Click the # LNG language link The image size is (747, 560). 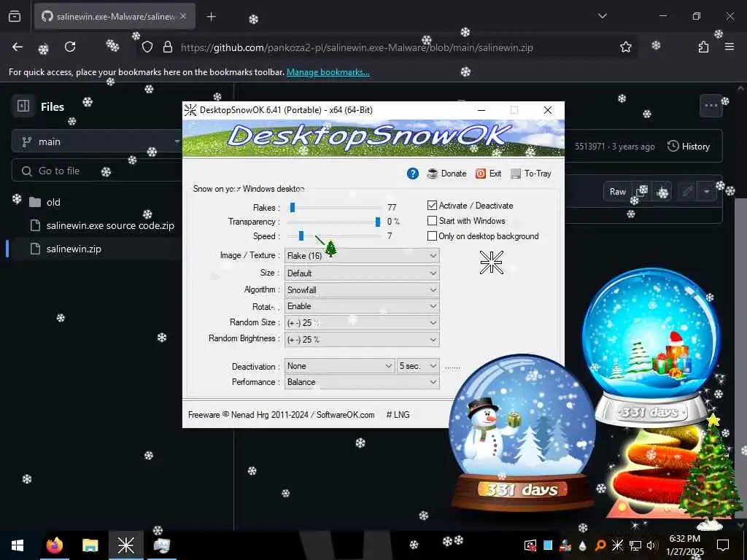click(398, 415)
